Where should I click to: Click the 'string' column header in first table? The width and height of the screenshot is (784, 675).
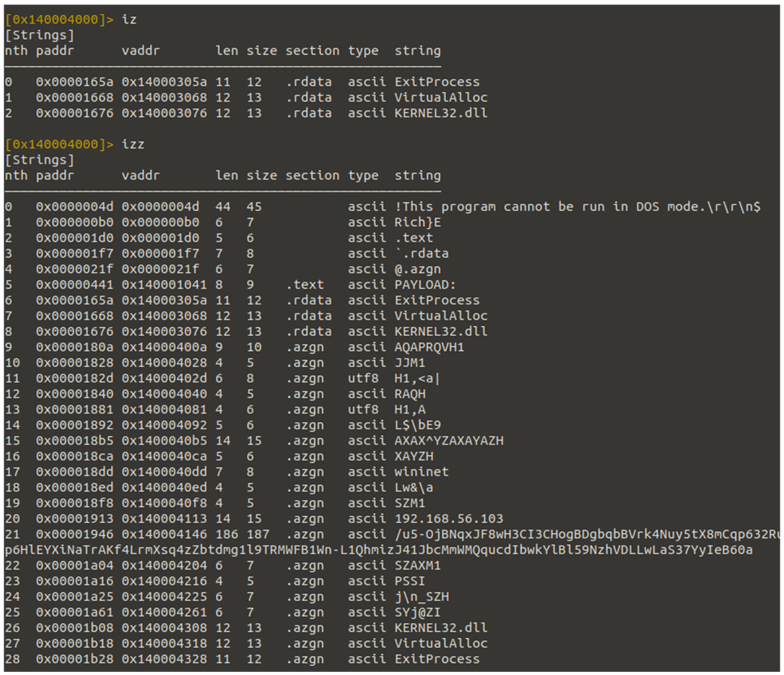tap(417, 50)
